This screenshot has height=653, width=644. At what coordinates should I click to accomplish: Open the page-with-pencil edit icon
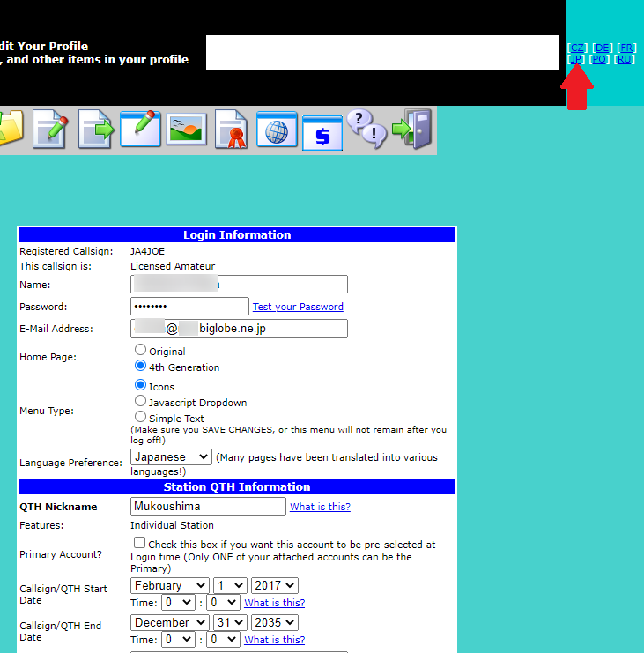[51, 129]
